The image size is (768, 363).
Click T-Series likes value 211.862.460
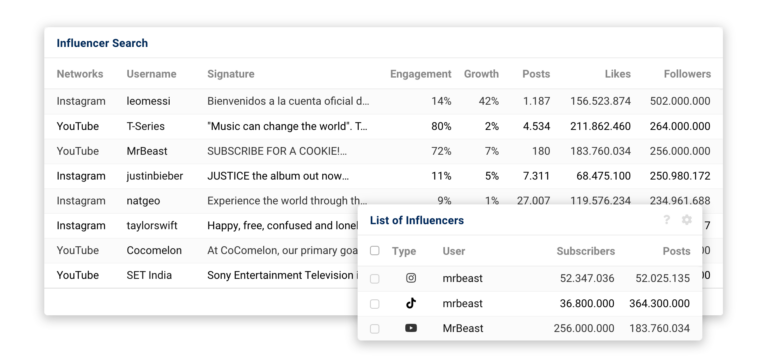click(600, 126)
